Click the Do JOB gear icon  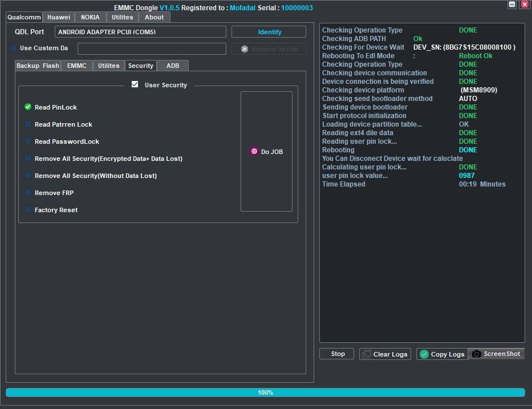[254, 151]
